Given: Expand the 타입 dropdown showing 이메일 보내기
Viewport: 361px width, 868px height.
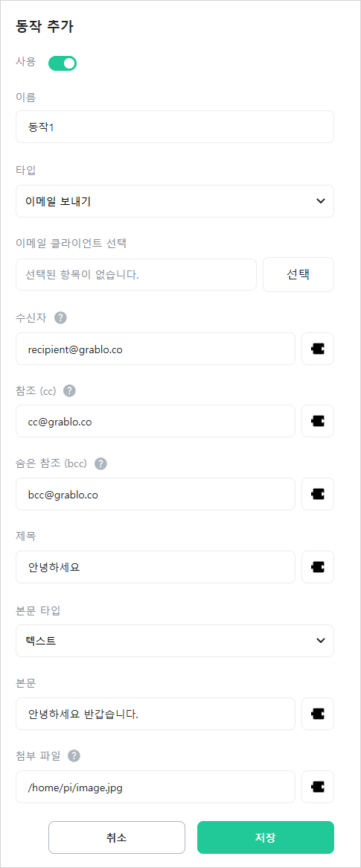Looking at the screenshot, I should (175, 201).
